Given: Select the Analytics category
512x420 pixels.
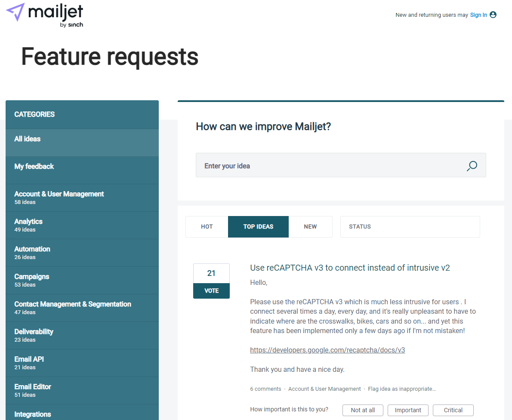Looking at the screenshot, I should pos(82,225).
